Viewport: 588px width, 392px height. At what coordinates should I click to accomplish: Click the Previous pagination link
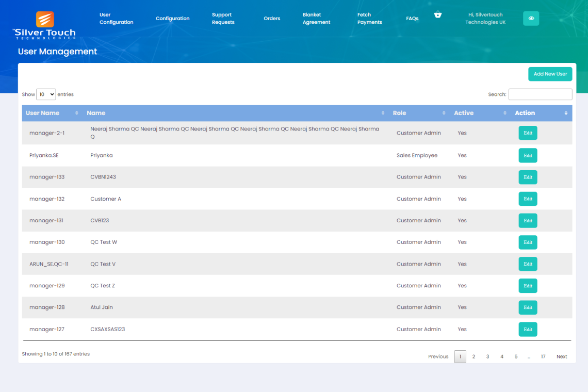point(438,357)
